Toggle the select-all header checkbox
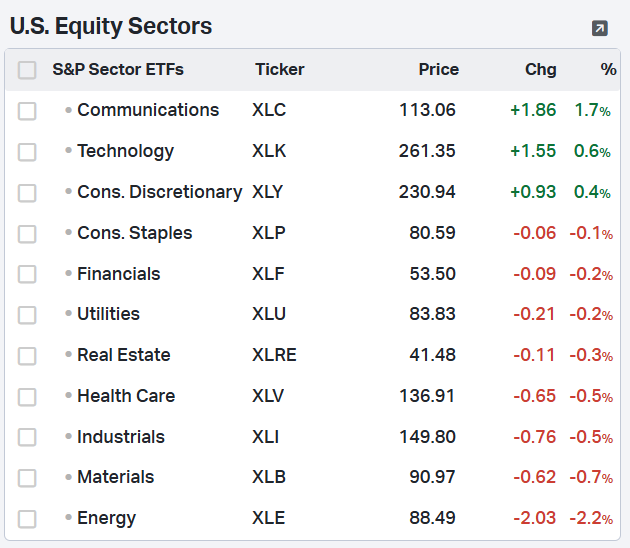630x548 pixels. pyautogui.click(x=27, y=70)
